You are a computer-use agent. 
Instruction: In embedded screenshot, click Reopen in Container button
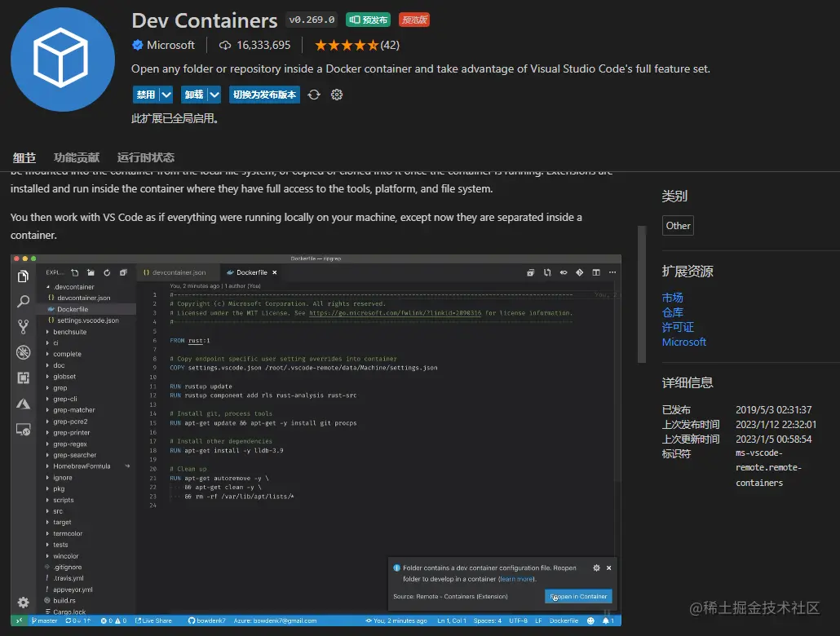578,596
